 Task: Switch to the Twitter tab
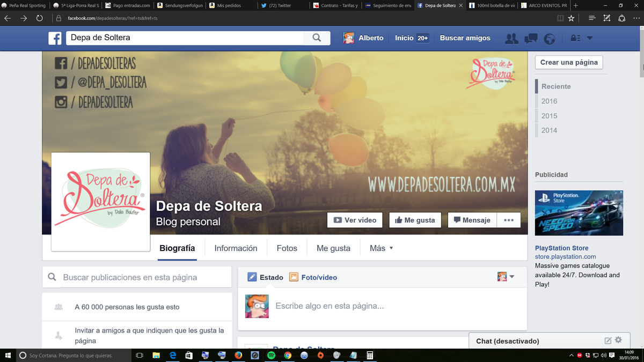click(283, 5)
